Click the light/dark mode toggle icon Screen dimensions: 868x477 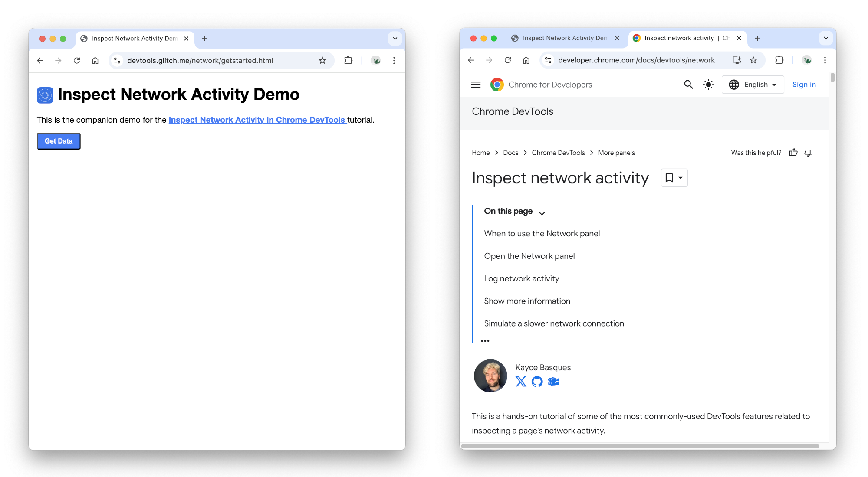tap(708, 85)
